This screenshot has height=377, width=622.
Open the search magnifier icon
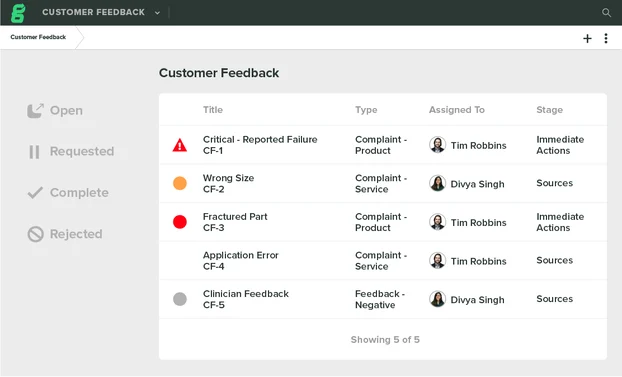click(606, 13)
